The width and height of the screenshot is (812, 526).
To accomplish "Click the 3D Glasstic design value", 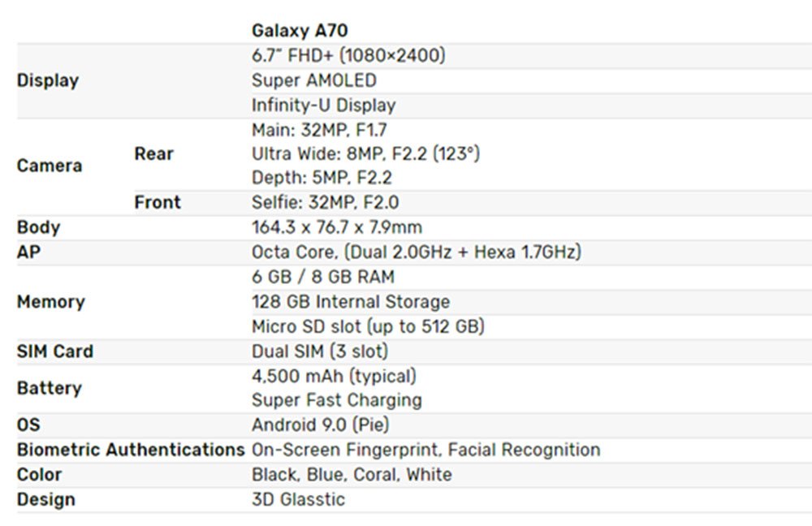I will 298,499.
